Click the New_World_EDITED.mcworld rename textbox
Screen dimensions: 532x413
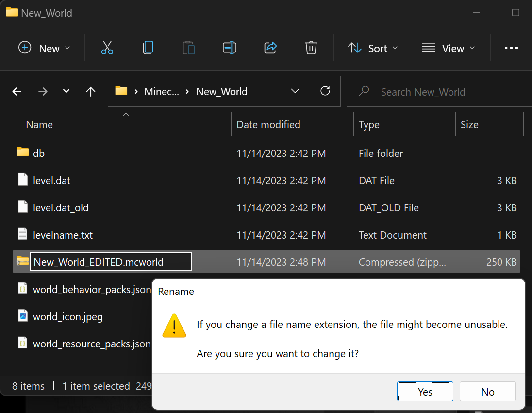[111, 261]
